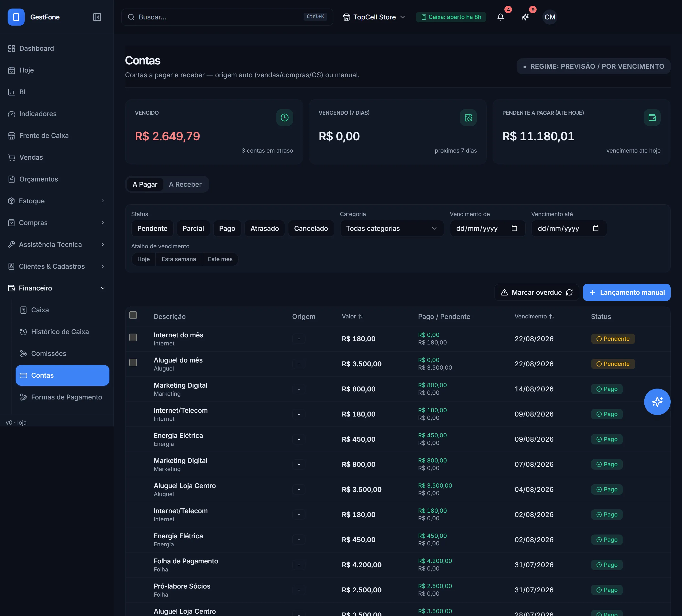Click Caixa aberto ha 8h badge
Screen dimensions: 682x616
(451, 17)
